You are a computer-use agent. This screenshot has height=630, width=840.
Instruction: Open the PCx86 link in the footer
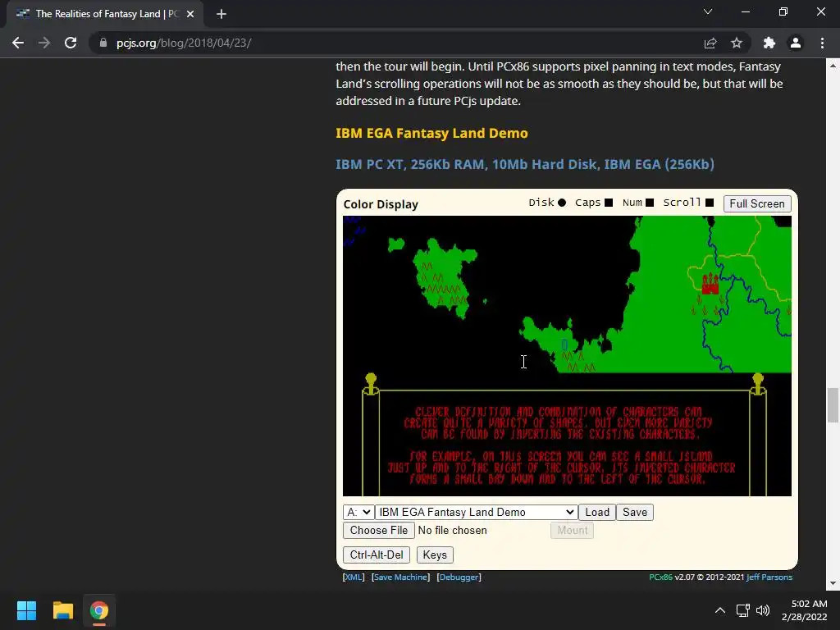point(660,577)
